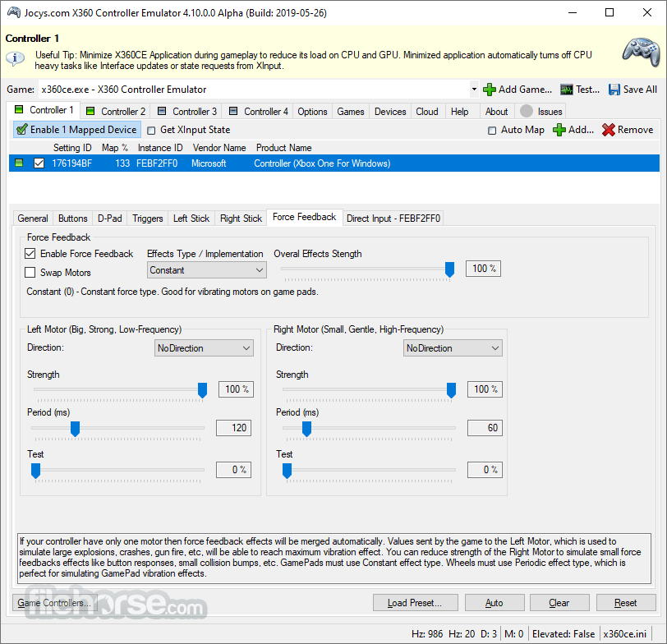The image size is (667, 644).
Task: Click Left Motor Period slider handle
Action: (x=75, y=429)
